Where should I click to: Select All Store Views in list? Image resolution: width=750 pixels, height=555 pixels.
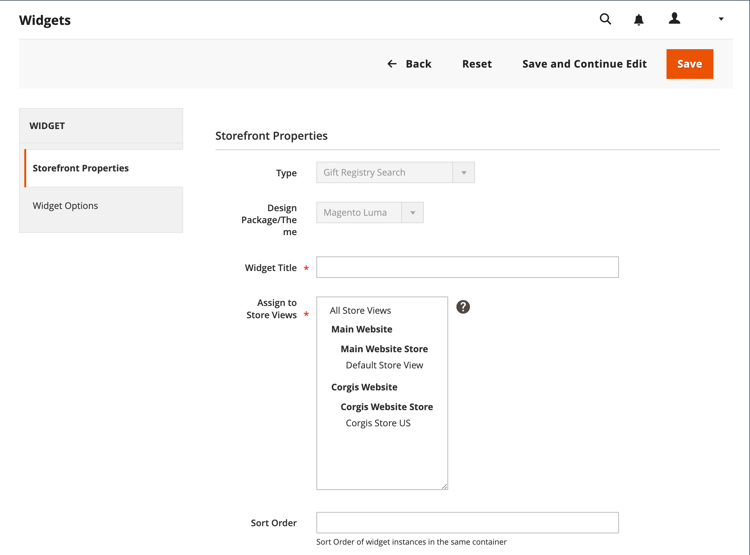(x=360, y=311)
